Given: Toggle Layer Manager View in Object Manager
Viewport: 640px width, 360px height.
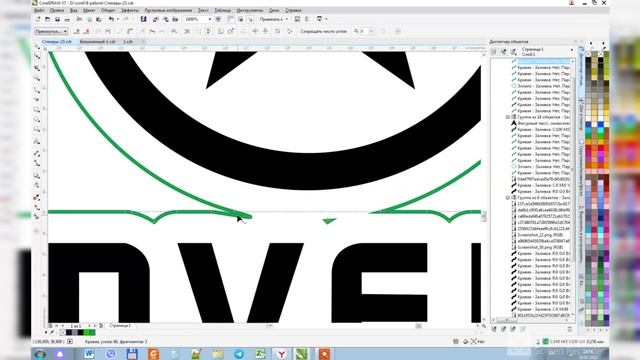Looking at the screenshot, I should tap(513, 51).
